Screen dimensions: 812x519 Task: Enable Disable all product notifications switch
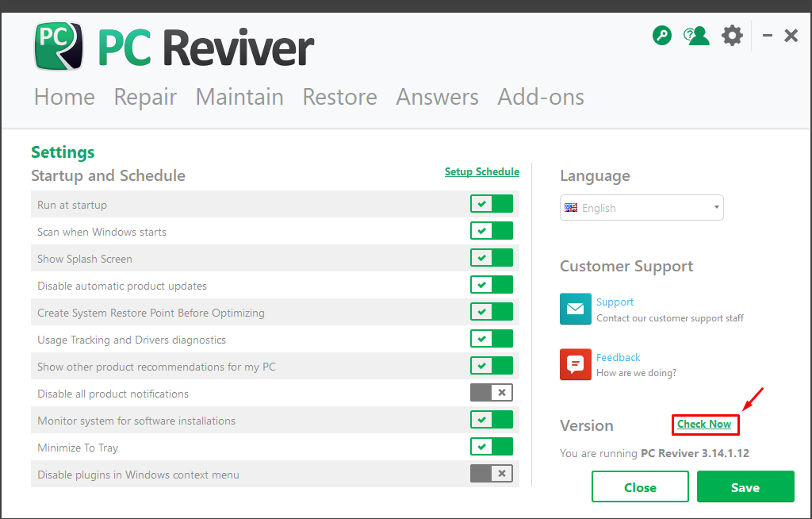click(x=492, y=393)
